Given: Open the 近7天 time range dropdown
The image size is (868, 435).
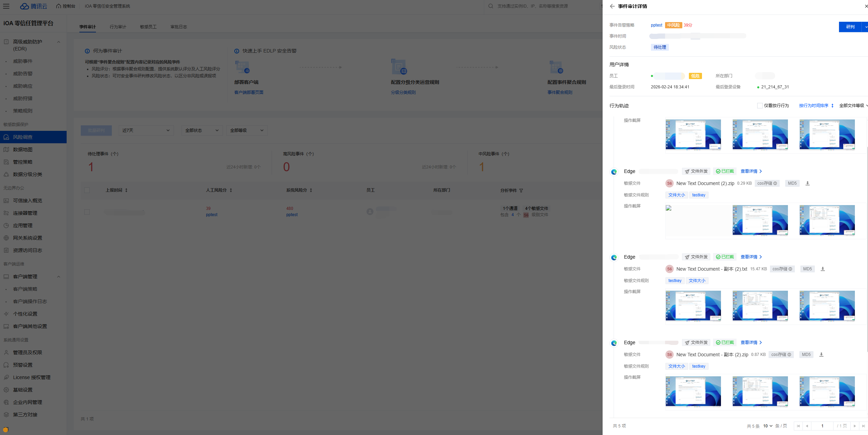Looking at the screenshot, I should (146, 130).
